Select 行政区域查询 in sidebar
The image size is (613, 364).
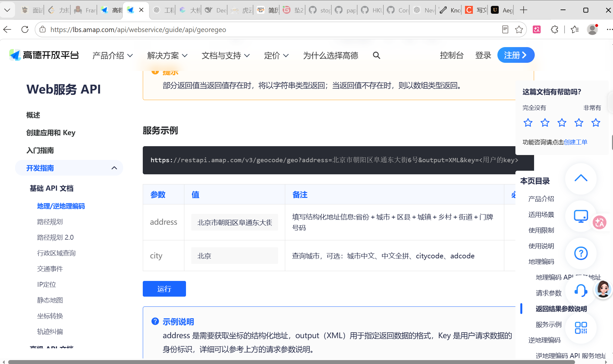click(56, 253)
